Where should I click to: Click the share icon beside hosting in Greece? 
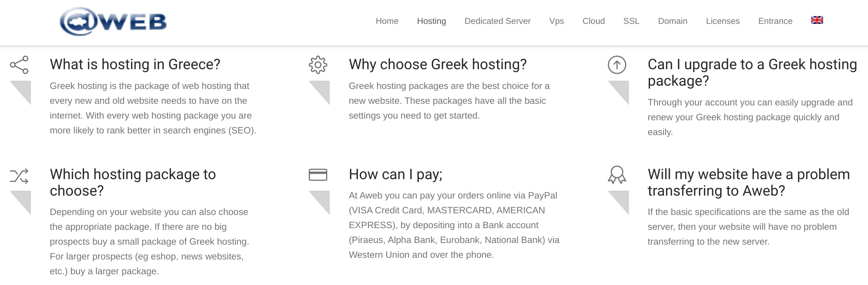point(19,65)
